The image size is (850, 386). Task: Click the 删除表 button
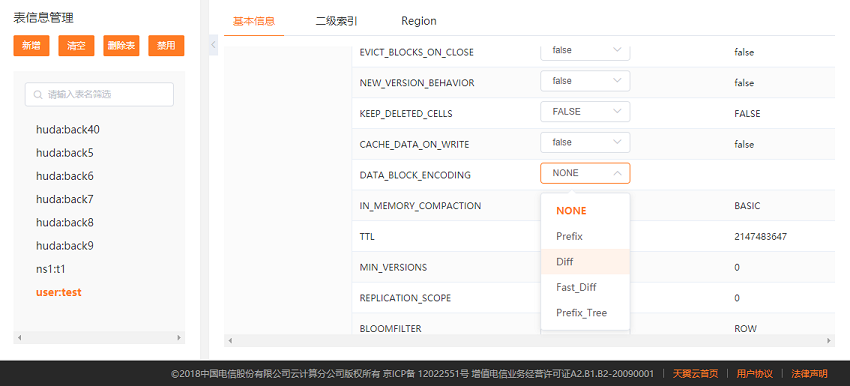[x=121, y=46]
